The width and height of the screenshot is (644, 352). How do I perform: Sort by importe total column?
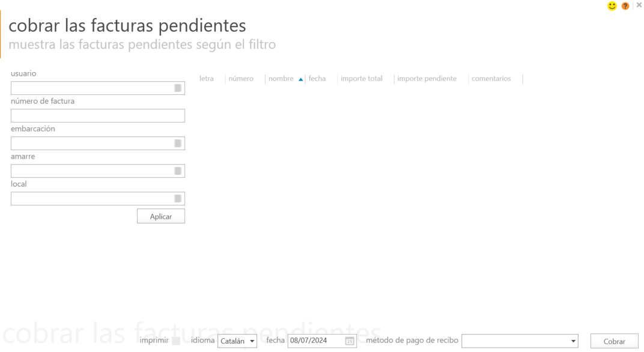click(361, 79)
